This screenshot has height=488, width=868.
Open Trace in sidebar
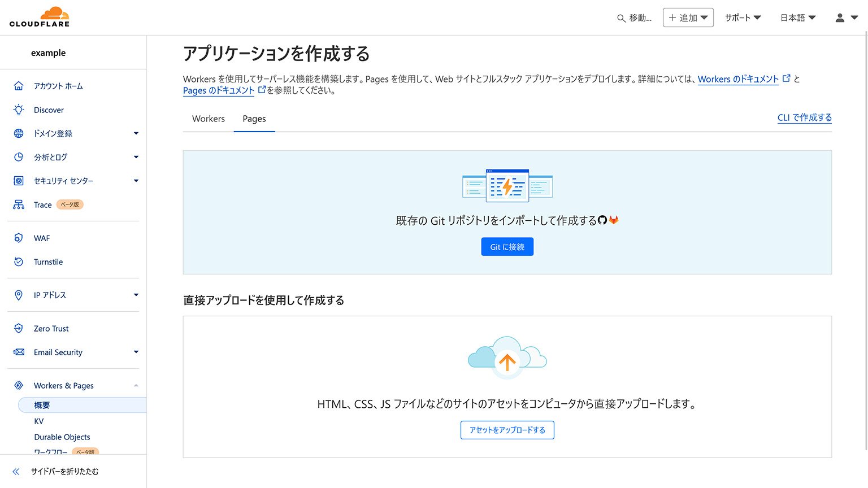click(x=42, y=204)
